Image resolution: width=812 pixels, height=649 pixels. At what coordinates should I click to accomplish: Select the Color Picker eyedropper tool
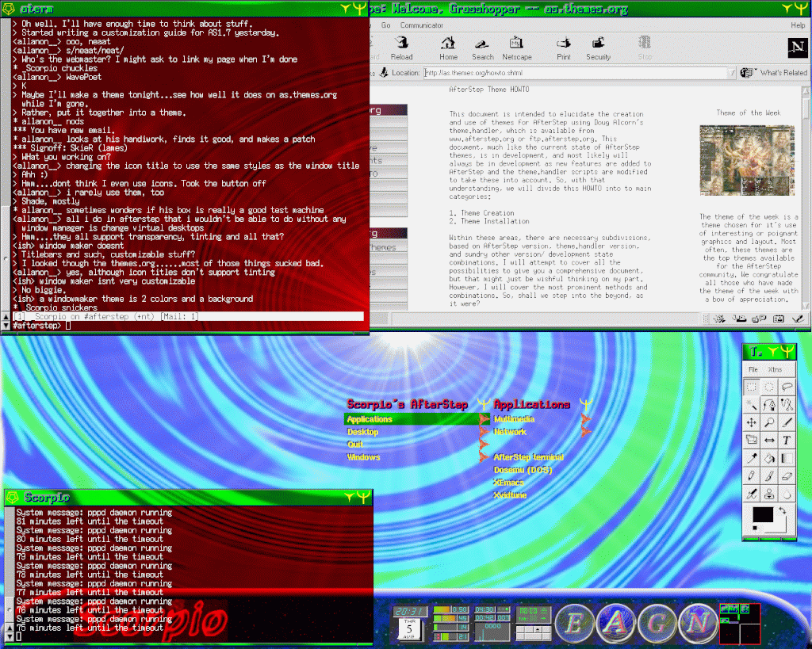(x=752, y=458)
